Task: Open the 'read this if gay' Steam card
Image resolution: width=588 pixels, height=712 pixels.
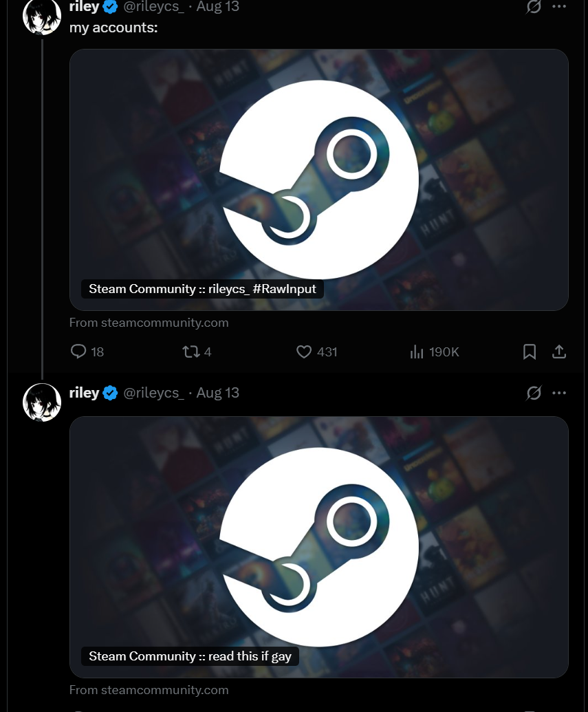Action: tap(318, 547)
